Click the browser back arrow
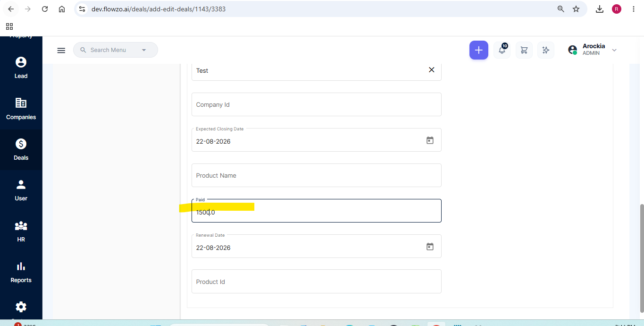The height and width of the screenshot is (326, 644). click(11, 9)
